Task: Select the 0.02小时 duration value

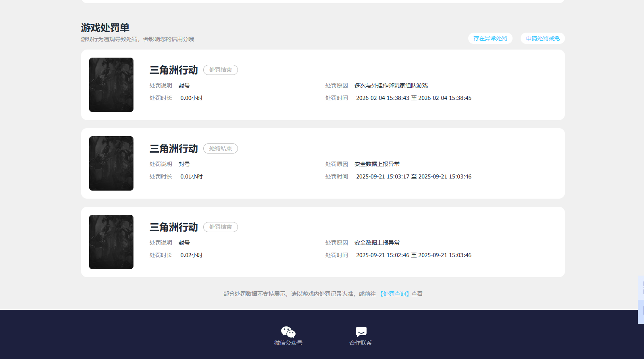Action: pos(192,255)
